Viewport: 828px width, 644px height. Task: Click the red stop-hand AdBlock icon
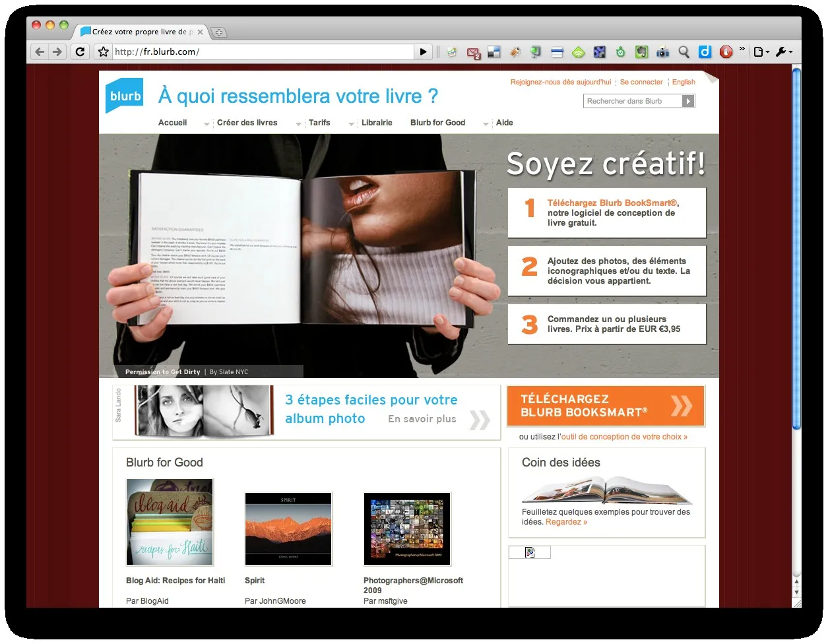[x=726, y=51]
